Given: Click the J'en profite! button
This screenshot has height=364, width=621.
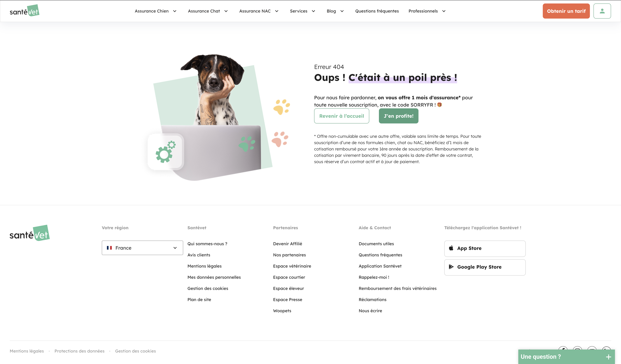Looking at the screenshot, I should [399, 116].
